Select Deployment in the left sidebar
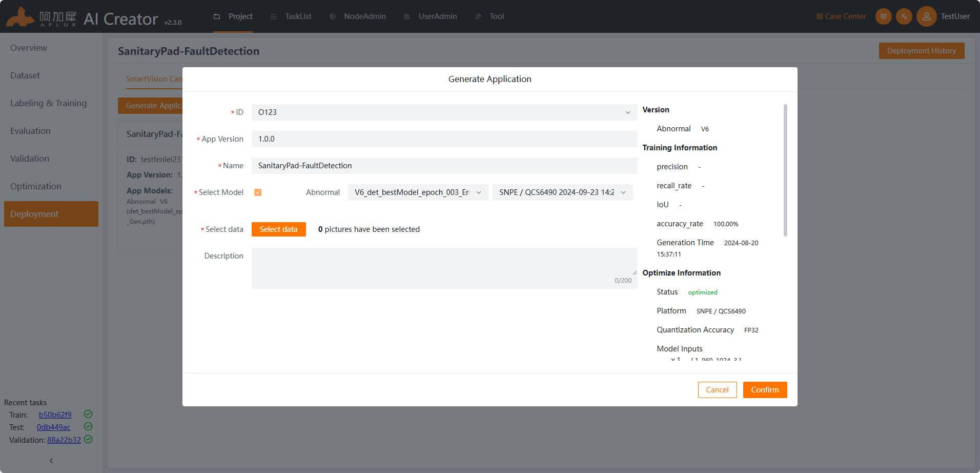The height and width of the screenshot is (473, 980). pyautogui.click(x=51, y=214)
